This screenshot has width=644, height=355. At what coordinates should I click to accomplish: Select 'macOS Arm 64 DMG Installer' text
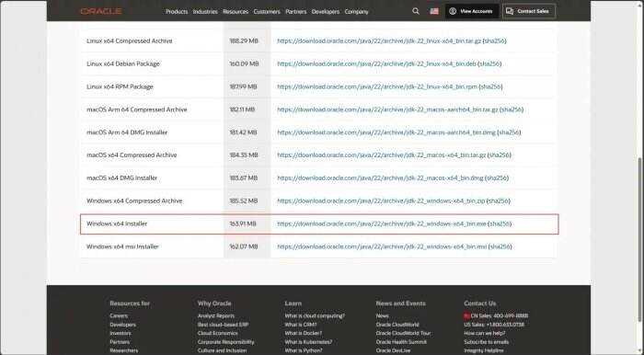(x=127, y=132)
